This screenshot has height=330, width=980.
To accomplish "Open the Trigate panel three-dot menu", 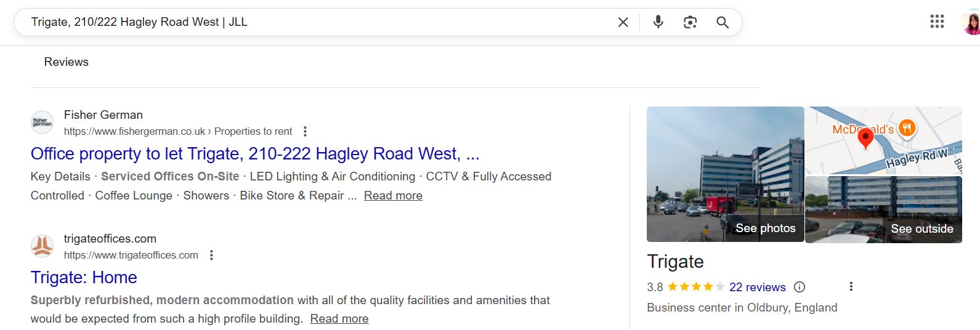I will coord(851,286).
